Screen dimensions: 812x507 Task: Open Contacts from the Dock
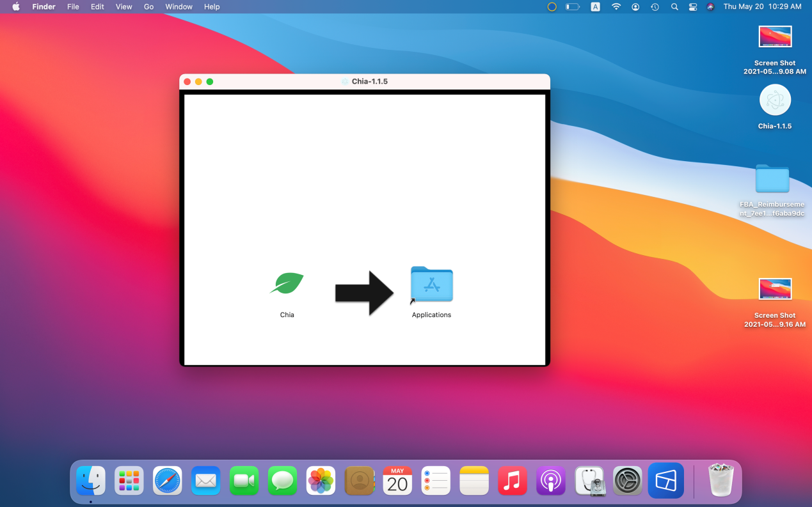click(360, 481)
